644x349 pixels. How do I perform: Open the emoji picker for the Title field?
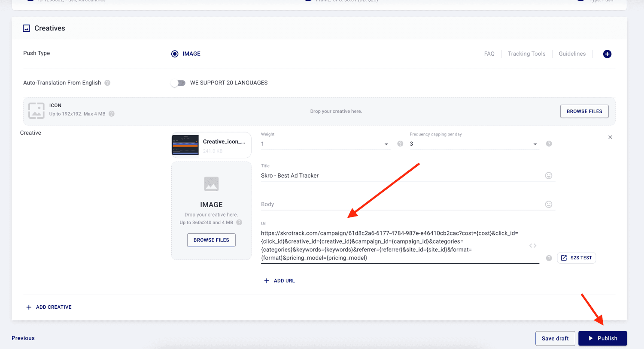click(549, 175)
